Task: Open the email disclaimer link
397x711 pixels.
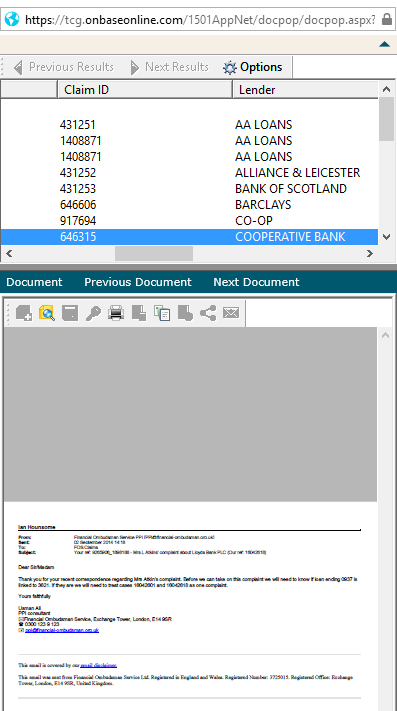Action: [98, 665]
